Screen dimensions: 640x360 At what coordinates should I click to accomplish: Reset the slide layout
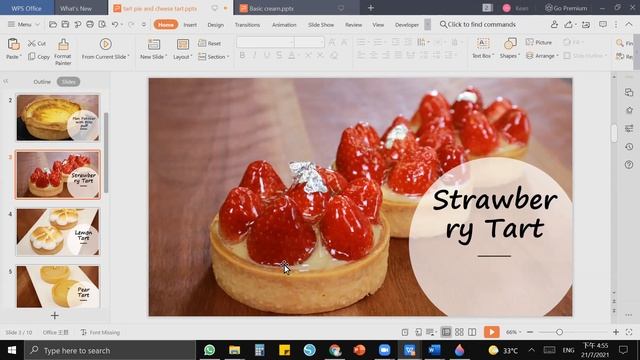click(x=210, y=43)
